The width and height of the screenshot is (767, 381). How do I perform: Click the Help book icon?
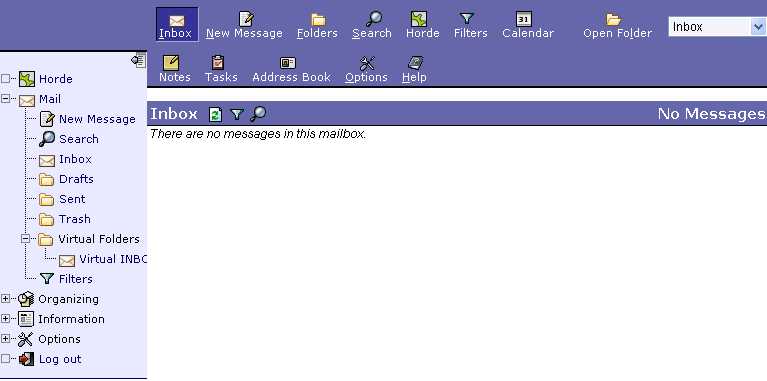click(x=415, y=63)
